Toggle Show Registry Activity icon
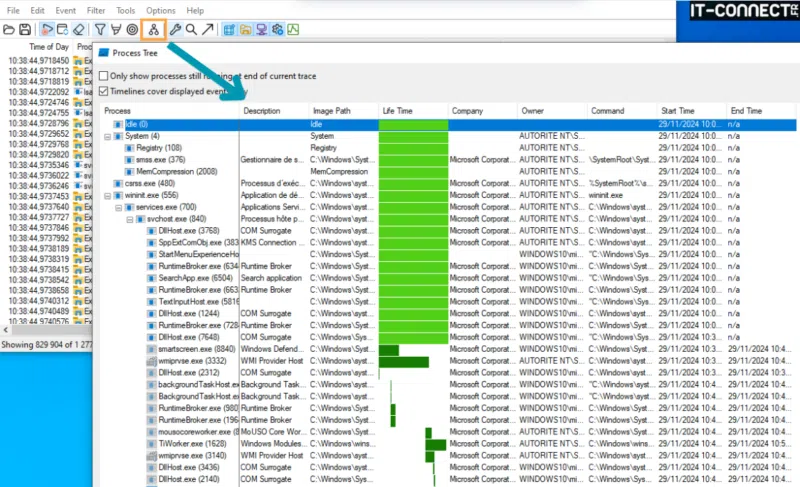Image resolution: width=800 pixels, height=487 pixels. (x=229, y=30)
